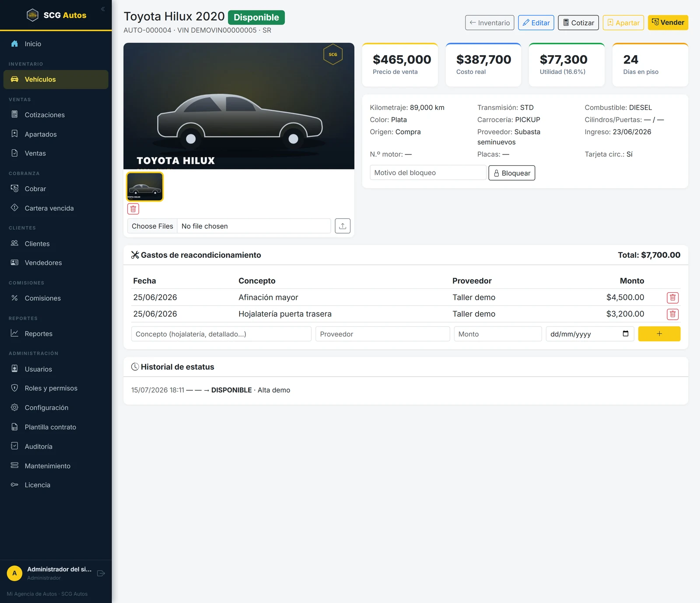Click the Bloquear button
This screenshot has height=603, width=700.
coord(512,173)
